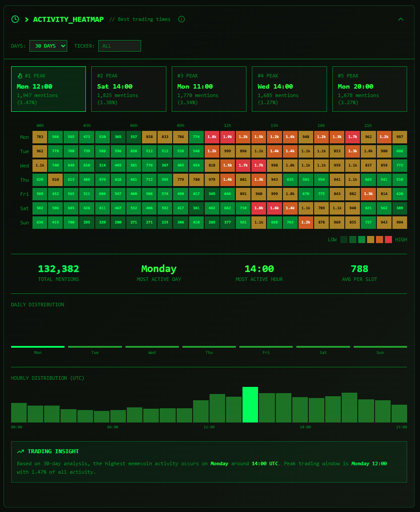Click the Sat row 389 heatmap cell
The image size is (420, 512).
tap(400, 208)
